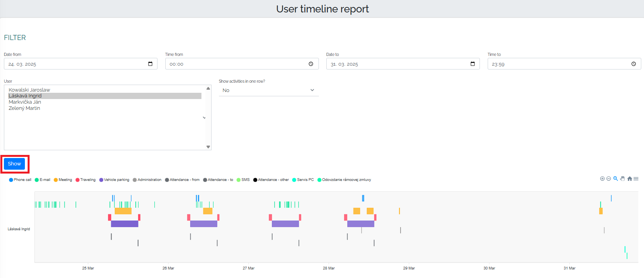This screenshot has width=644, height=278.
Task: Toggle Attendance - other series in legend
Action: tap(271, 180)
